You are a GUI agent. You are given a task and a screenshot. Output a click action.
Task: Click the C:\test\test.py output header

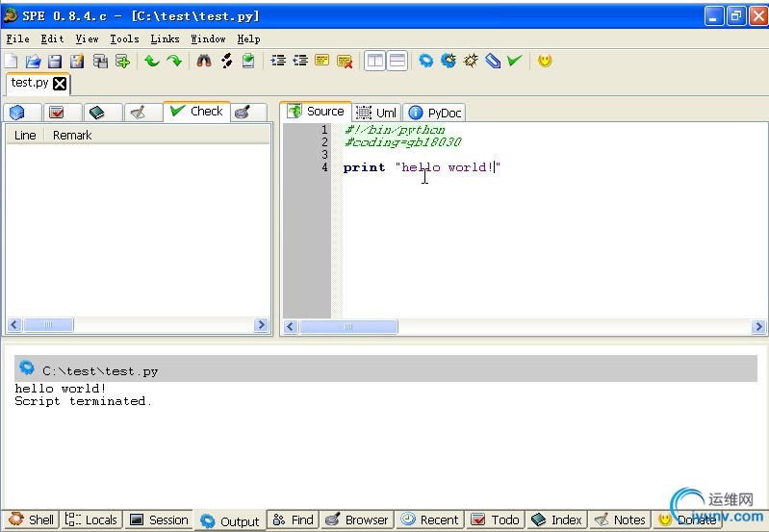(x=386, y=368)
